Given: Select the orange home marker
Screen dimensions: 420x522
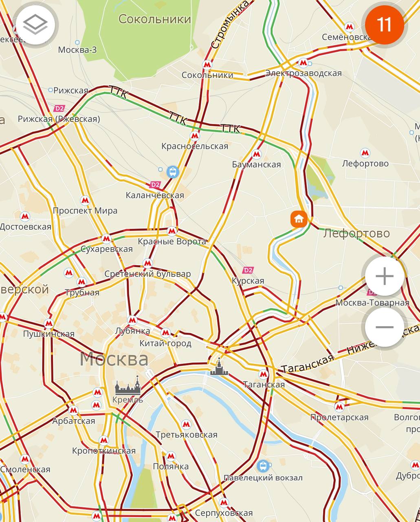Looking at the screenshot, I should point(299,219).
